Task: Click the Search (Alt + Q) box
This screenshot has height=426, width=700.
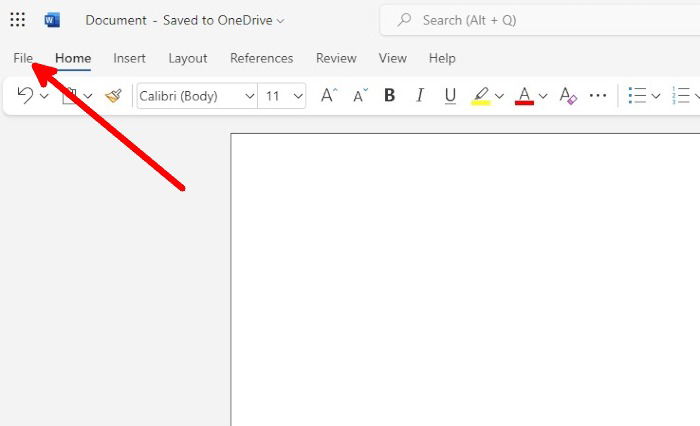Action: tap(540, 20)
